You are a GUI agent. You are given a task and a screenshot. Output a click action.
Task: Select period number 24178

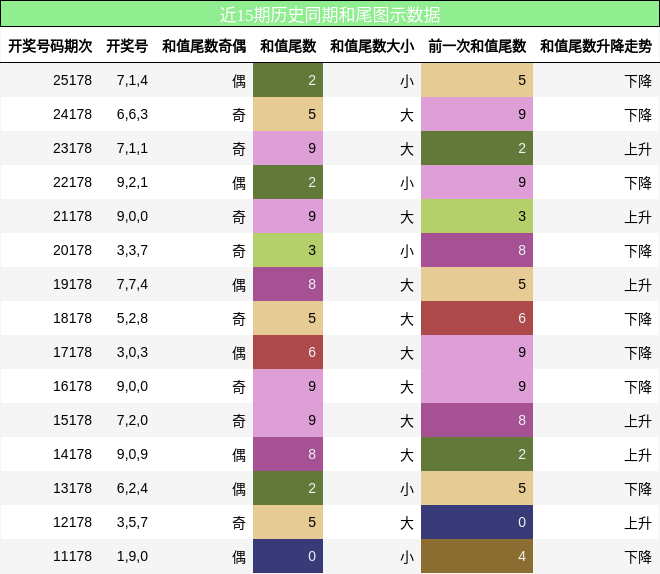72,114
